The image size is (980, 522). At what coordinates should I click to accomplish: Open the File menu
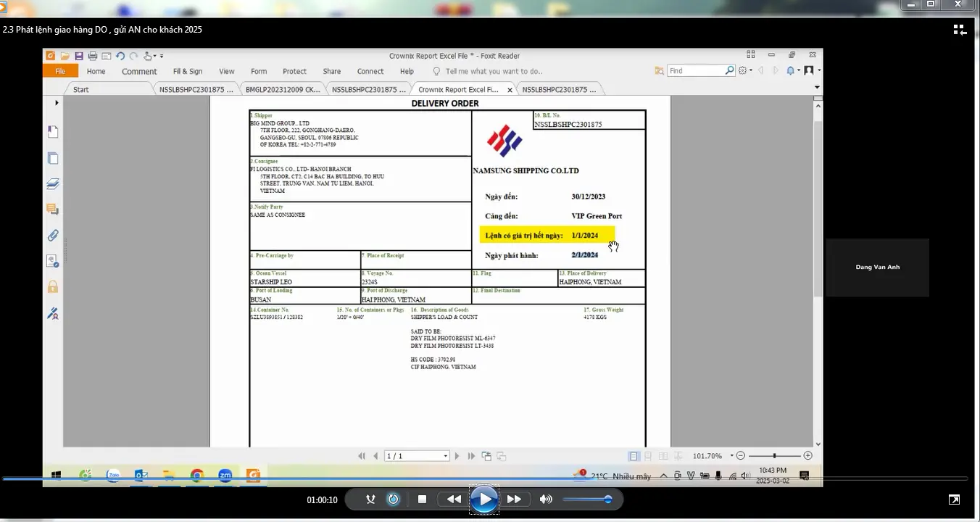tap(60, 71)
